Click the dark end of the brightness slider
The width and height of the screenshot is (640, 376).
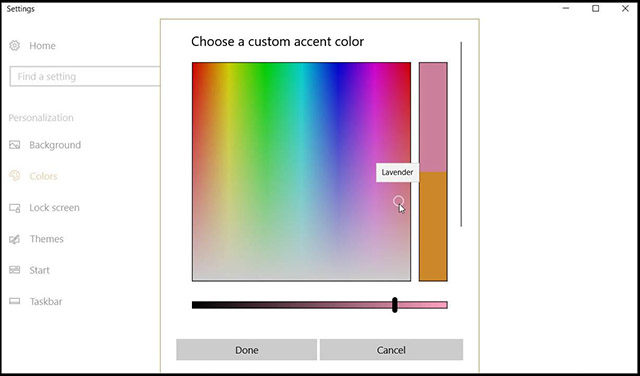198,305
